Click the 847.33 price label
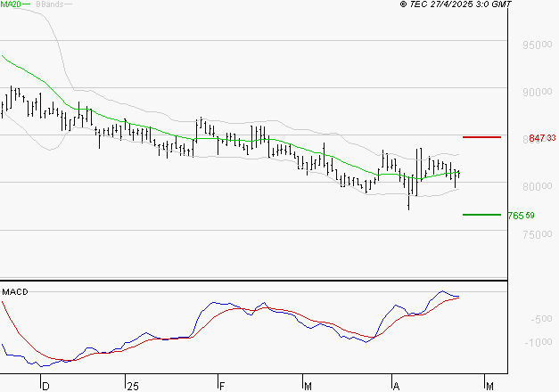Image resolution: width=559 pixels, height=392 pixels. point(542,138)
